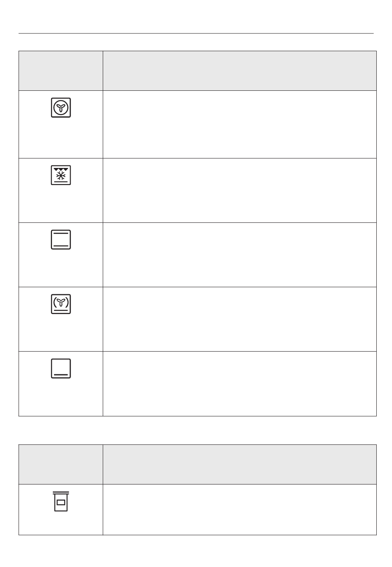392x567 pixels.
Task: Click the blank margin below the lower table
Action: [196, 551]
